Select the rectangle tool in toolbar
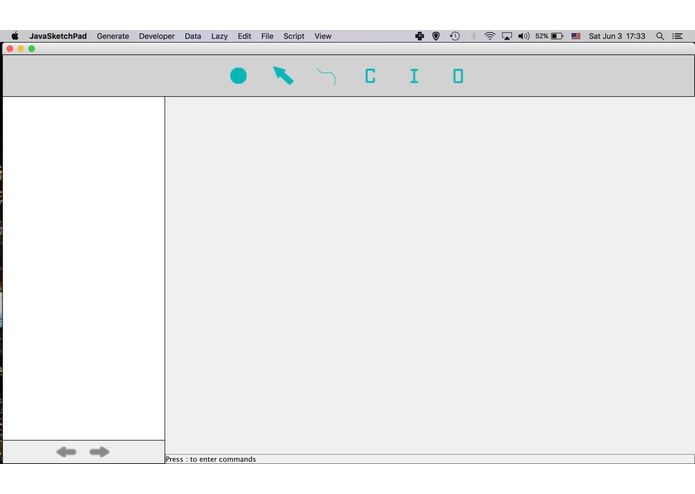 point(458,76)
